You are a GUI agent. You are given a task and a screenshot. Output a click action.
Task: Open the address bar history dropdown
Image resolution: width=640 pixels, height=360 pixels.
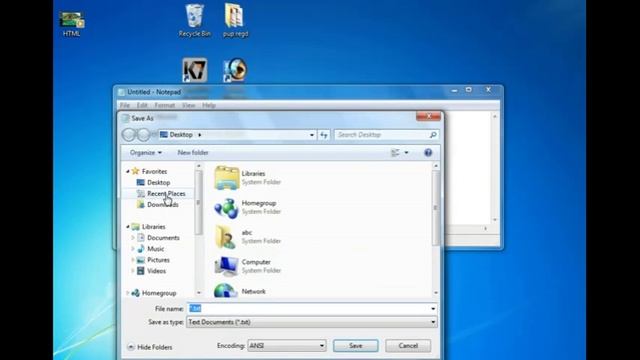[312, 135]
